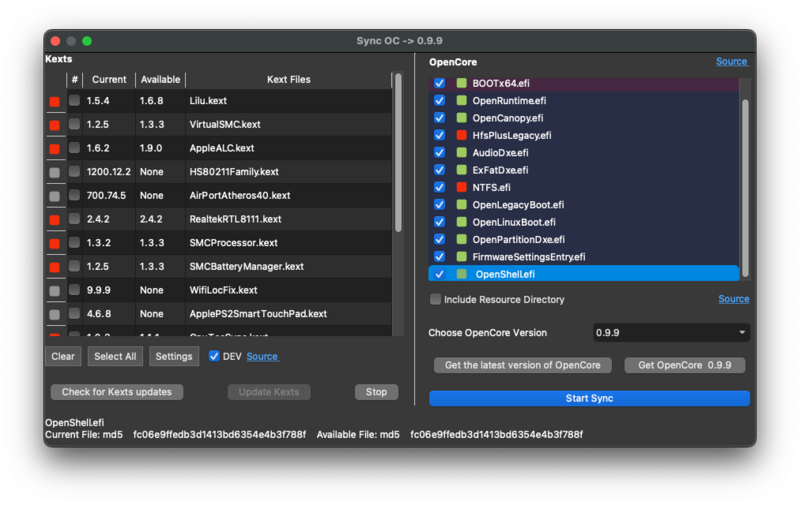Click the Stop button

pos(377,392)
